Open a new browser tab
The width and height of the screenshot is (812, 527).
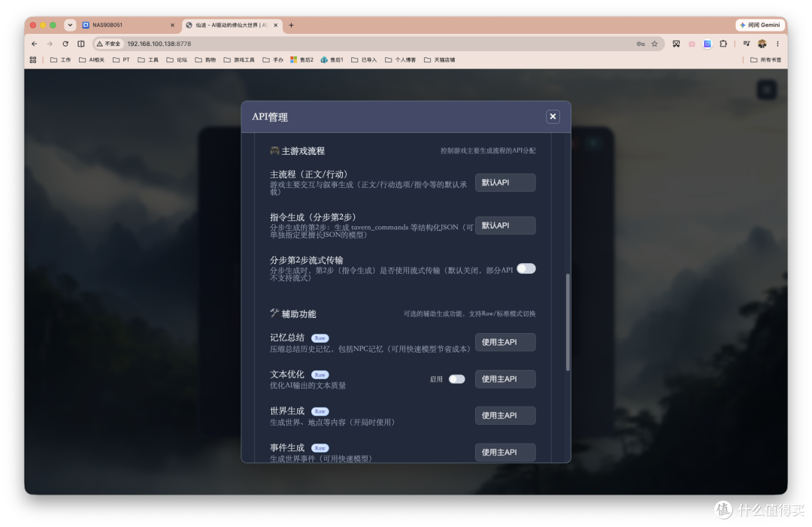(291, 25)
